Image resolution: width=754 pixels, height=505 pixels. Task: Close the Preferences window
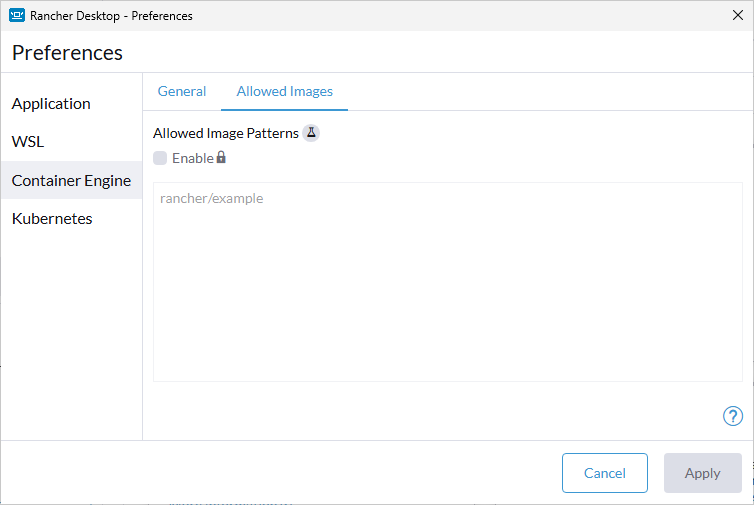pos(737,15)
